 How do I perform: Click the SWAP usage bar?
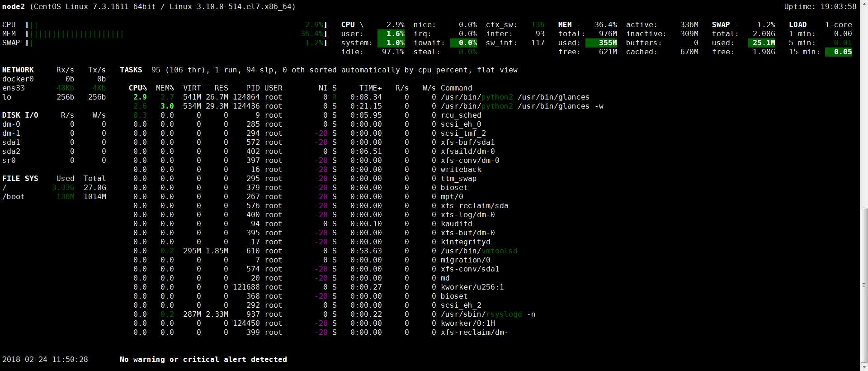[176, 43]
